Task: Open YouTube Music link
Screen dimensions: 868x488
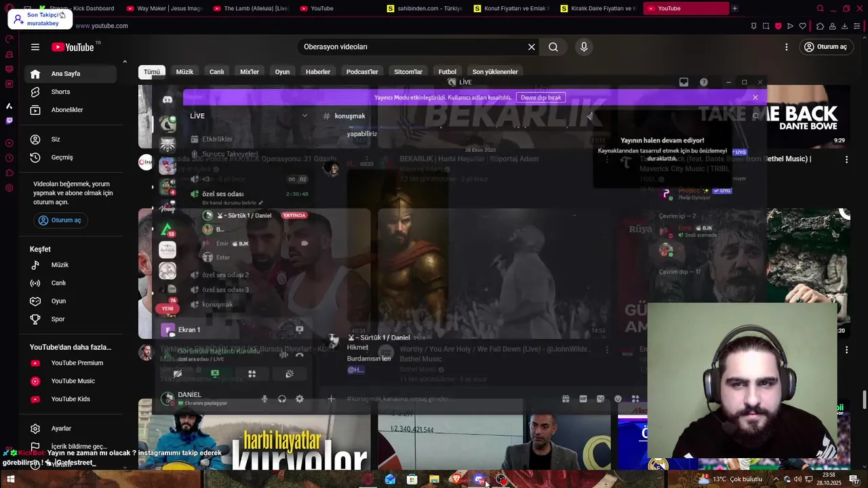Action: [71, 381]
